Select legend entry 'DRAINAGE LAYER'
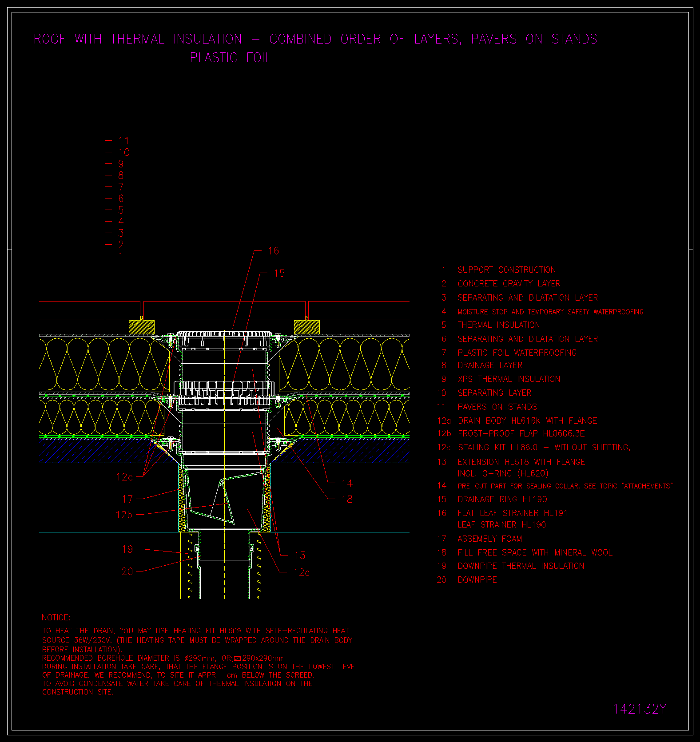 tap(490, 365)
